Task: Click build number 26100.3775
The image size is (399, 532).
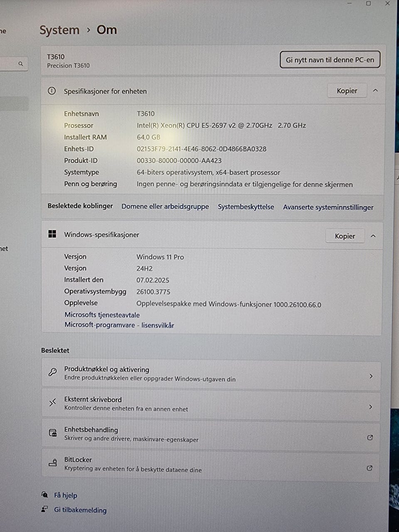Action: [x=153, y=292]
